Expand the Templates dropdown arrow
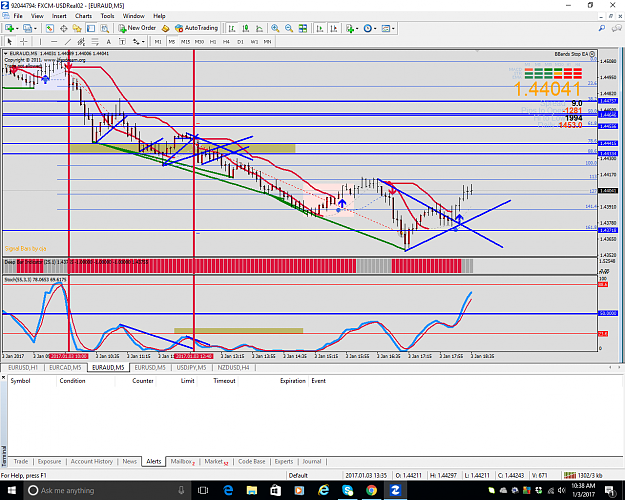This screenshot has height=500, width=625. point(393,29)
